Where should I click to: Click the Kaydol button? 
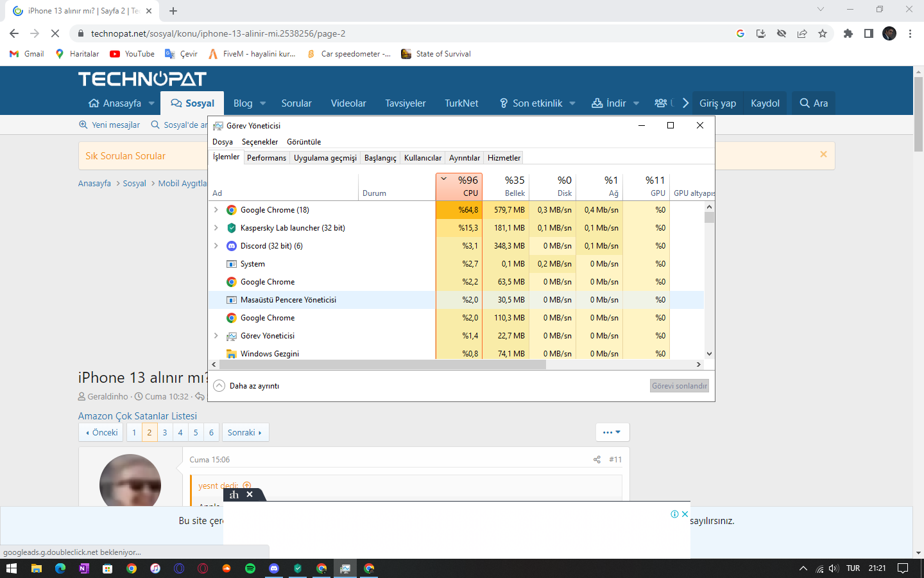766,103
